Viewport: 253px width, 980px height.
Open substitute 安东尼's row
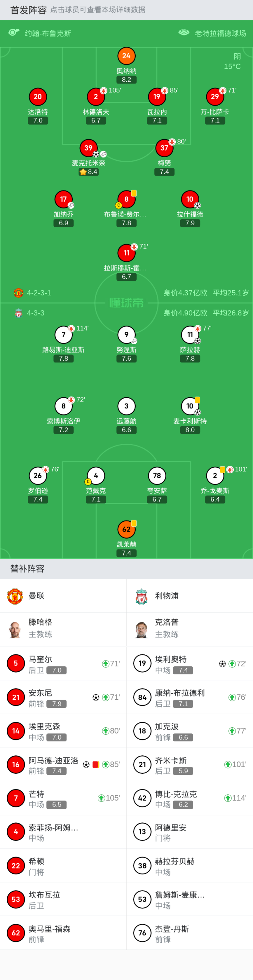[x=63, y=698]
